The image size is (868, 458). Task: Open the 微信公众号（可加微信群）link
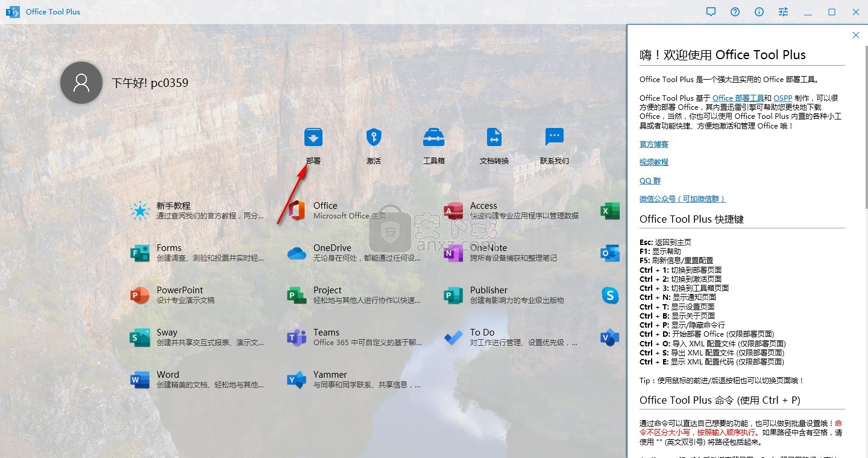(x=682, y=199)
